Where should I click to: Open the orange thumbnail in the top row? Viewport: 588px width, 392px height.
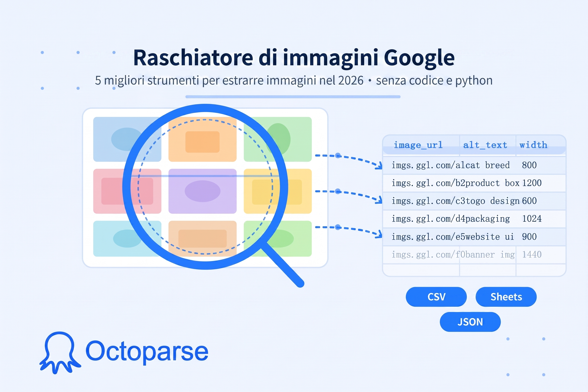coord(202,139)
